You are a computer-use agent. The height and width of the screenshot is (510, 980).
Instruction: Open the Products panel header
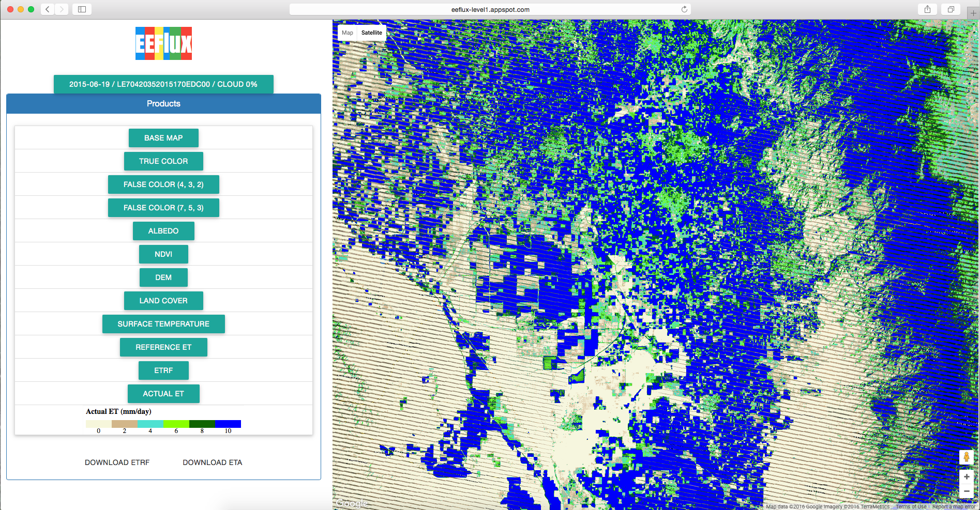(163, 103)
